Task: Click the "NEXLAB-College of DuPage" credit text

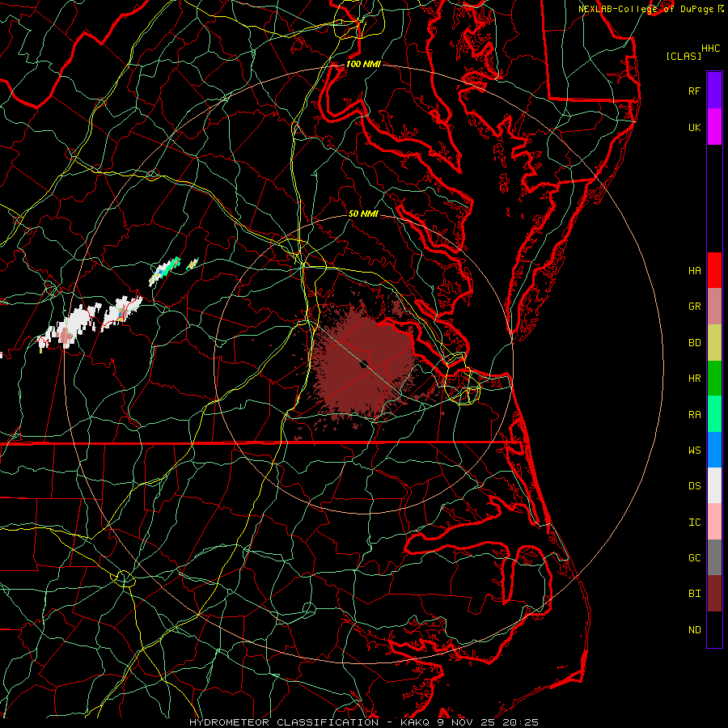Action: (645, 9)
